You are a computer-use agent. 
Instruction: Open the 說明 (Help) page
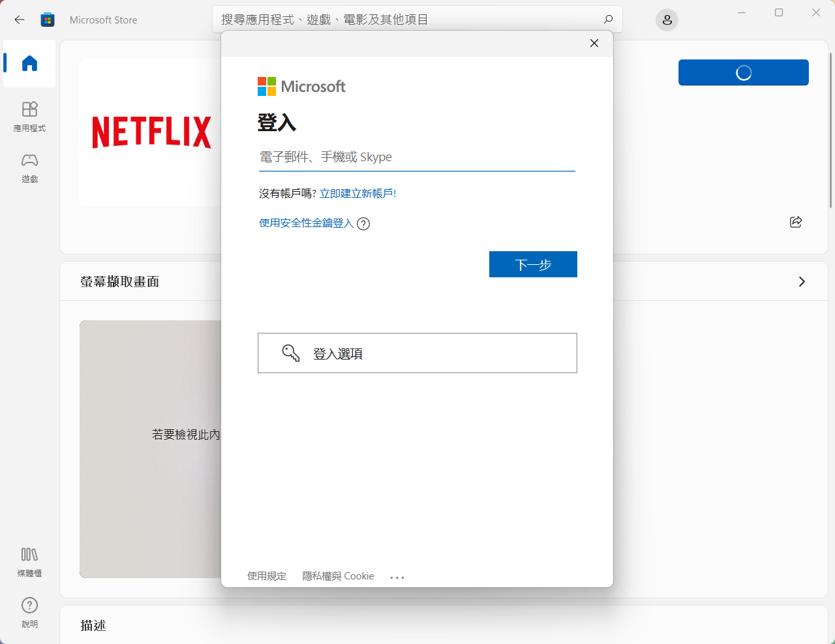pos(29,613)
